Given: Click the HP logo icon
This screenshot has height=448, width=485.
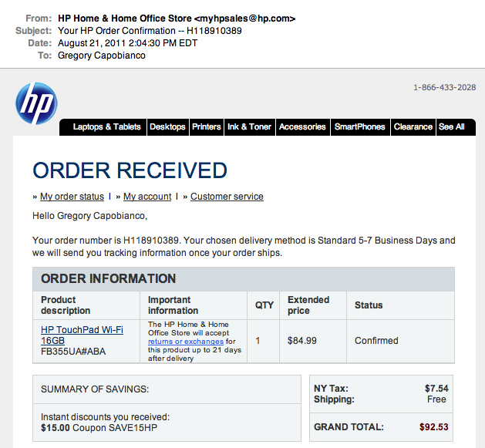Looking at the screenshot, I should 36,103.
